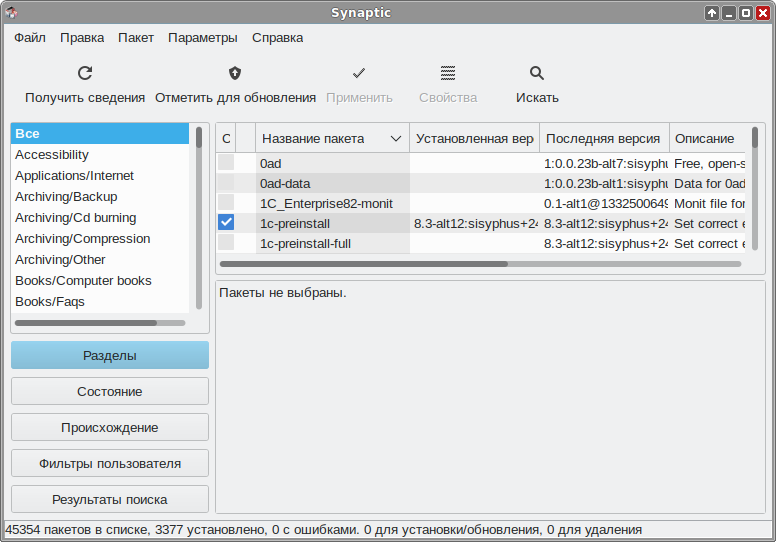This screenshot has height=542, width=776.
Task: Select the Все section
Action: coord(100,134)
